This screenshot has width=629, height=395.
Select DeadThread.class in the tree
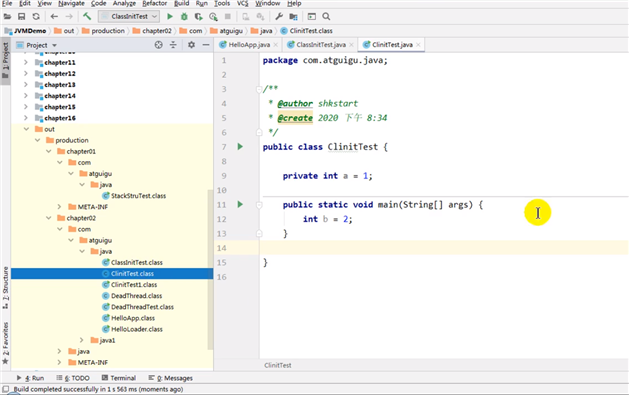[x=136, y=296]
